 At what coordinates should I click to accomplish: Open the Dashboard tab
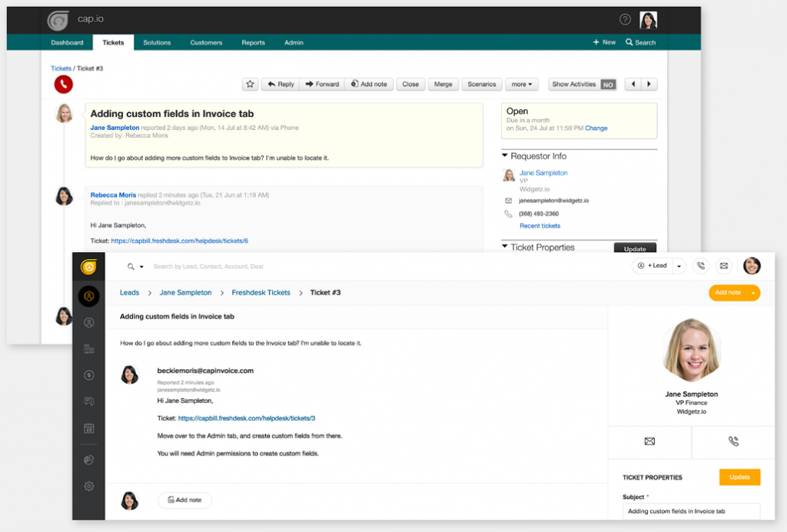(x=67, y=42)
